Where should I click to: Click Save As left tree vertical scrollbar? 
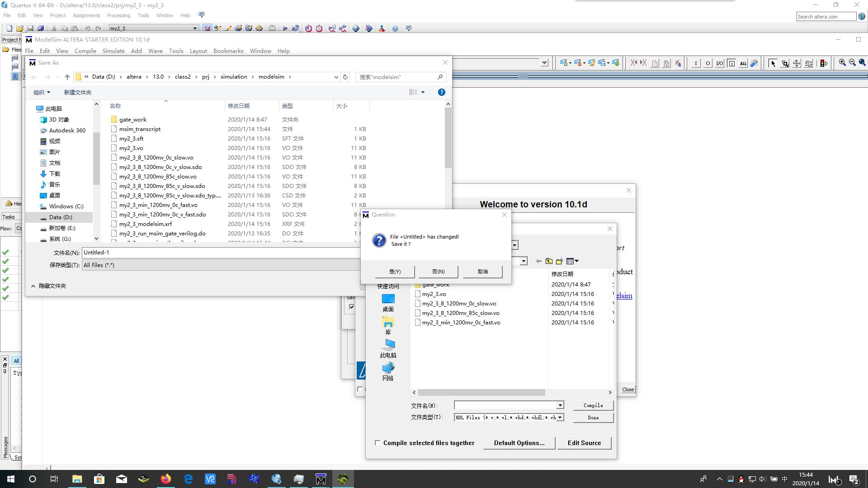tap(96, 158)
